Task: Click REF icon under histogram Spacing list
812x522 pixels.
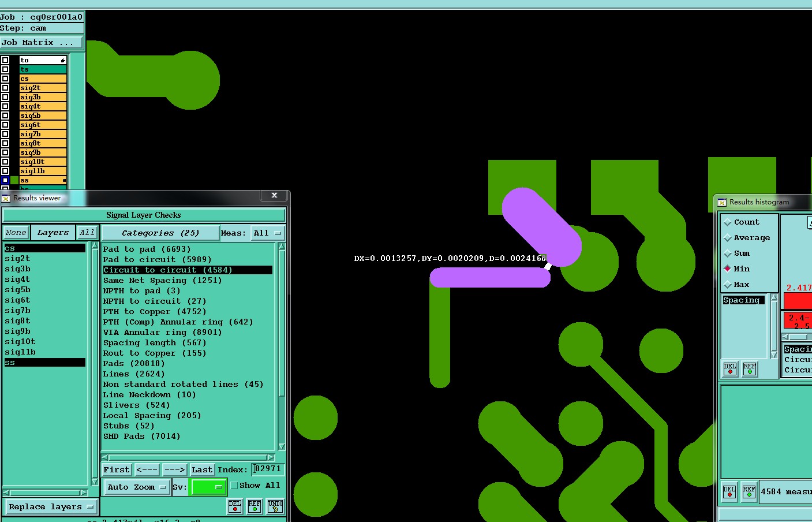Action: 750,368
